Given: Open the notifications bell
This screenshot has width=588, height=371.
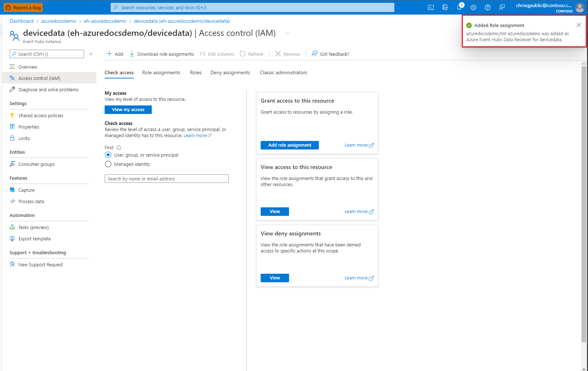Looking at the screenshot, I should [x=459, y=7].
